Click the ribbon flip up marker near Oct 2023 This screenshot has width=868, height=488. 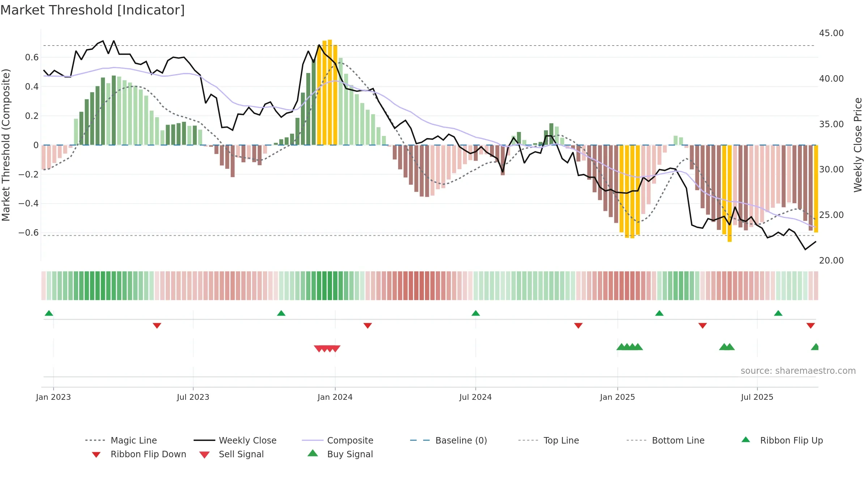[281, 313]
